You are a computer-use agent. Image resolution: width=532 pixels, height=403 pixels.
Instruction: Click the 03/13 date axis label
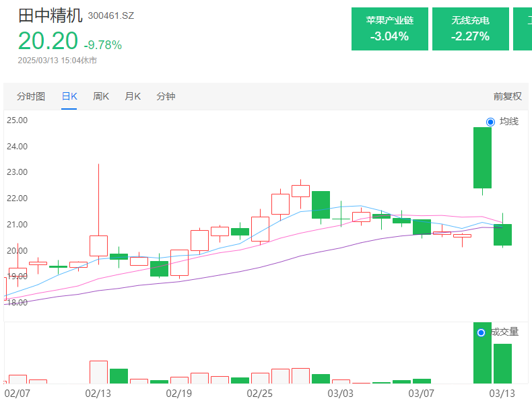[x=502, y=394]
